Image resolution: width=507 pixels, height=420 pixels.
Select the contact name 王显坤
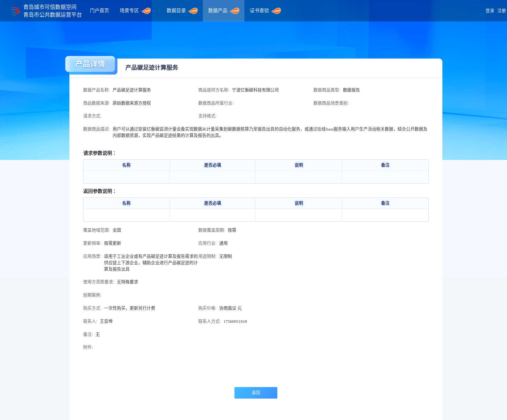pyautogui.click(x=106, y=321)
